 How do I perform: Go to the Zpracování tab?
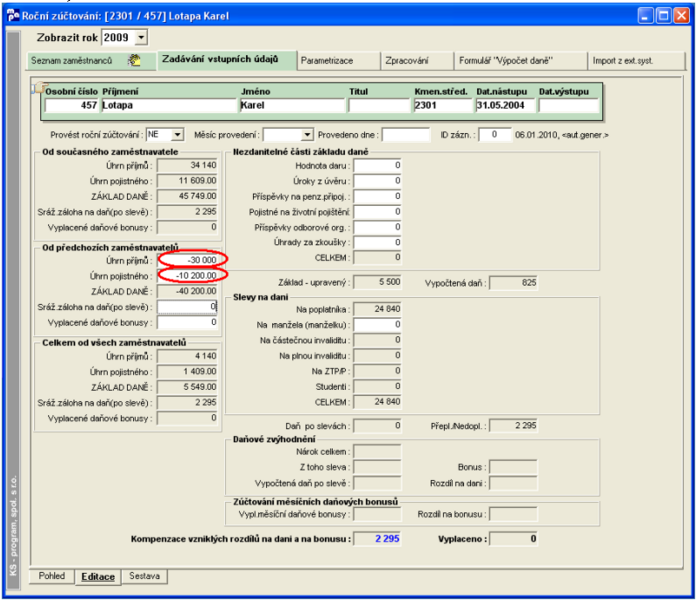click(417, 61)
